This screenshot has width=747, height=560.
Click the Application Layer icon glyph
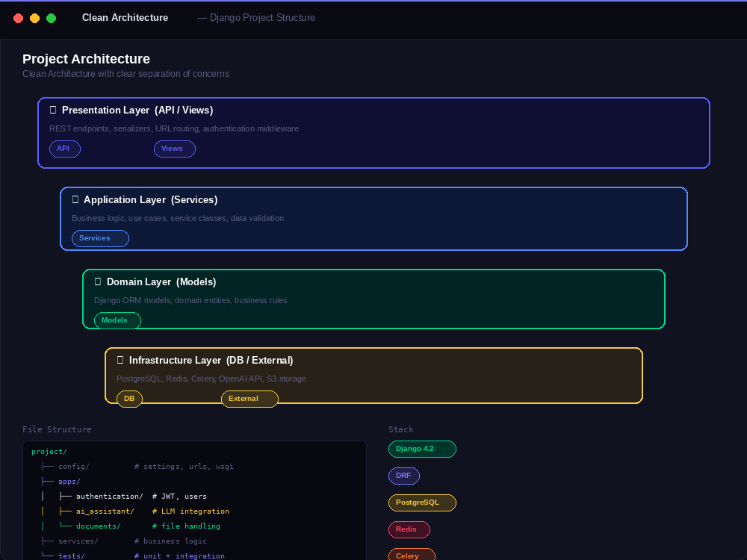coord(75,199)
